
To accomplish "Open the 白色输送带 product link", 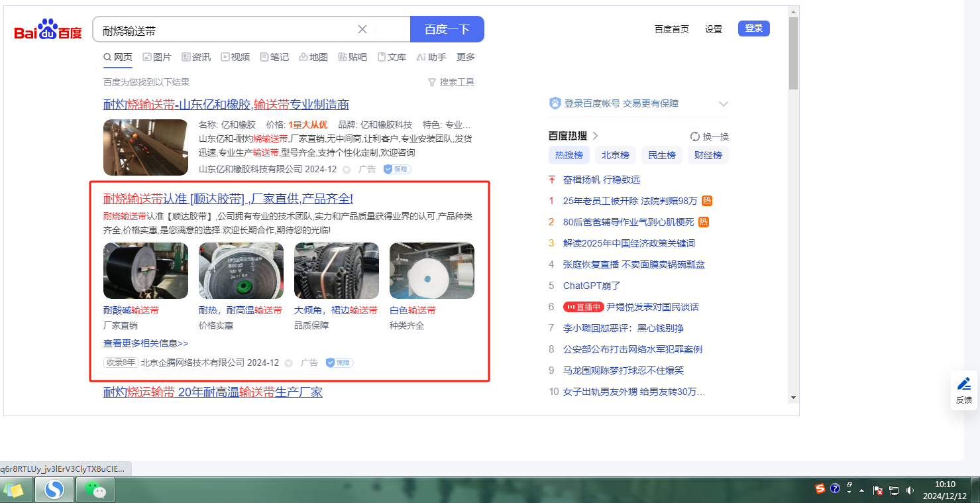I will [x=413, y=311].
